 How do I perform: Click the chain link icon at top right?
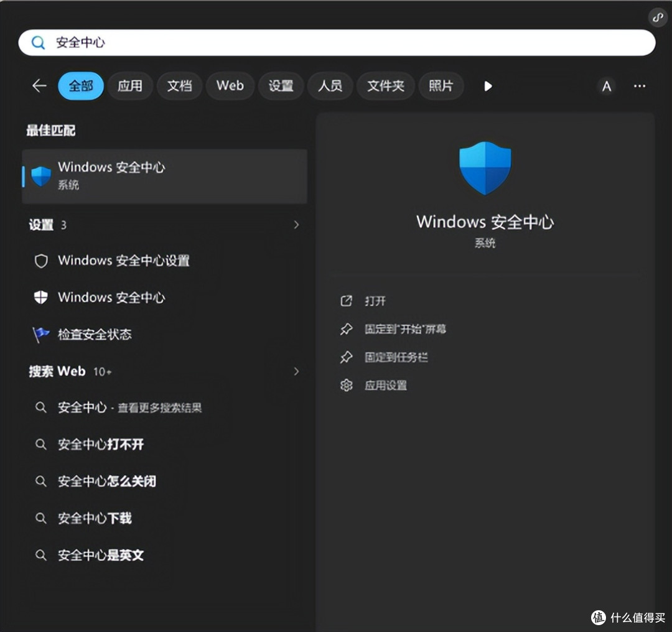658,17
